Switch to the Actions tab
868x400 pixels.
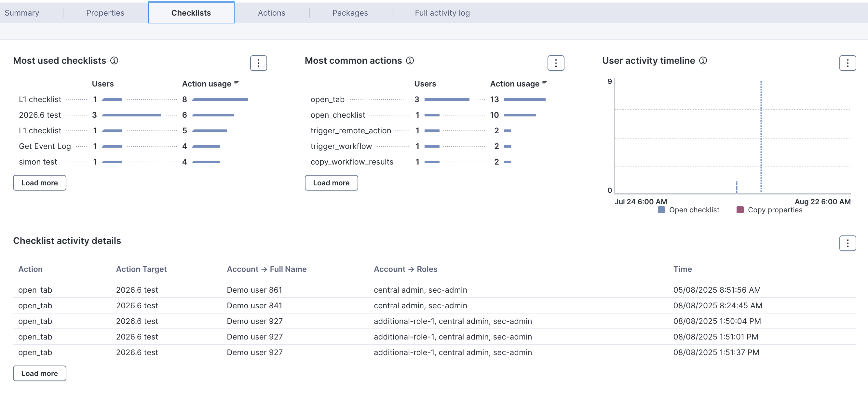click(271, 13)
